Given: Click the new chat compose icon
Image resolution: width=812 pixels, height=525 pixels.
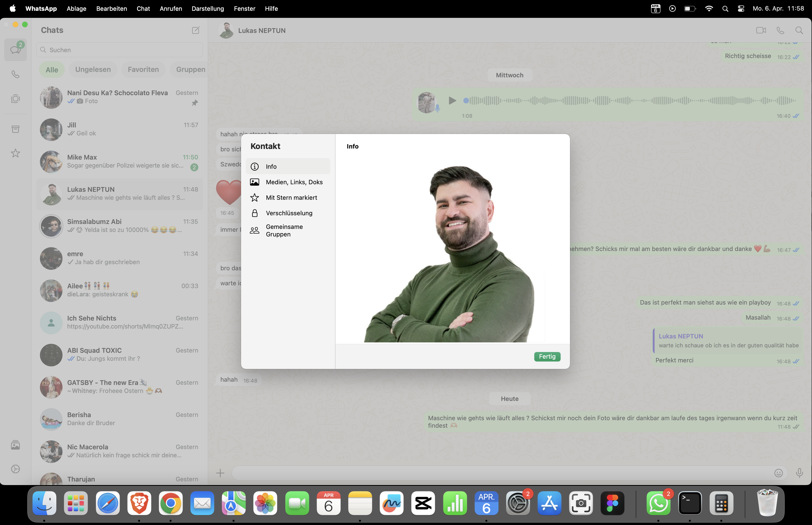Looking at the screenshot, I should coord(195,30).
